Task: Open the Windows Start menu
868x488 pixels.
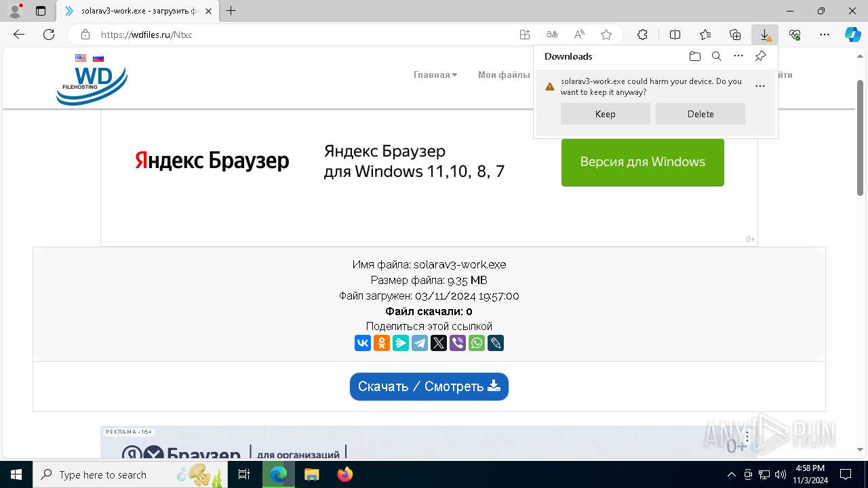Action: pyautogui.click(x=16, y=474)
